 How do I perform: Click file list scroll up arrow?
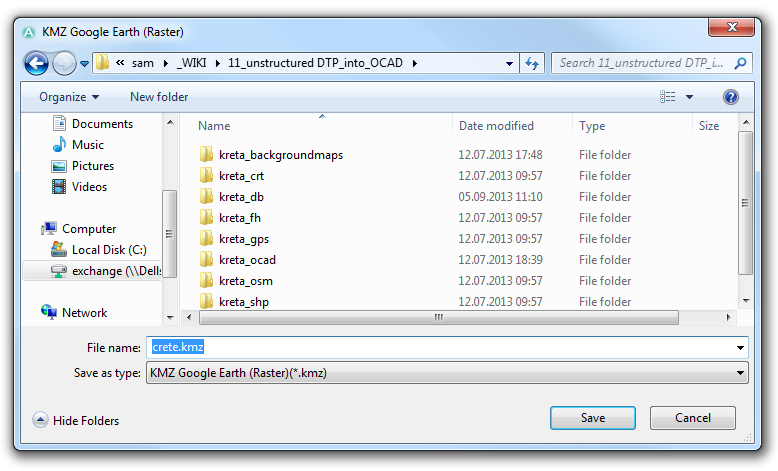[746, 122]
